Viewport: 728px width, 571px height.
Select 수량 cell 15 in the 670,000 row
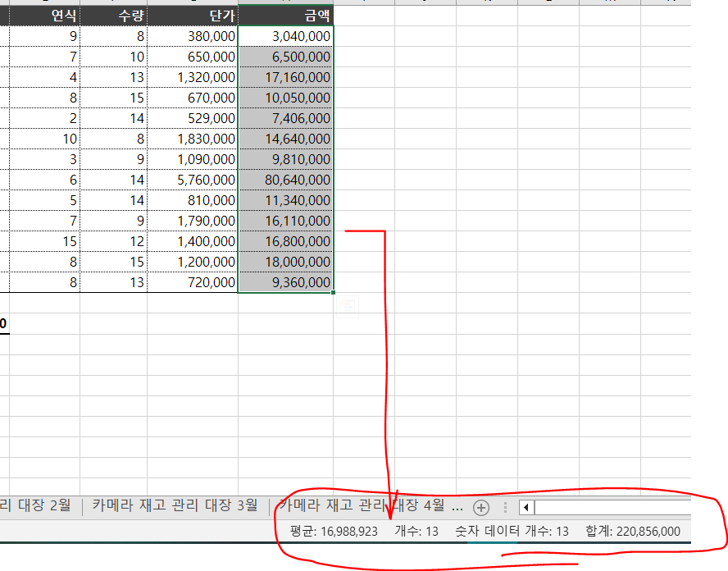[x=114, y=98]
